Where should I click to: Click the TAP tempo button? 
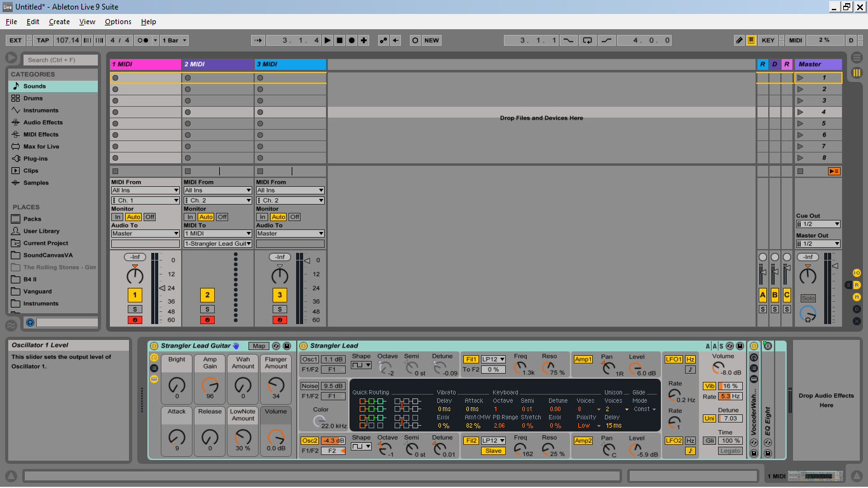43,40
